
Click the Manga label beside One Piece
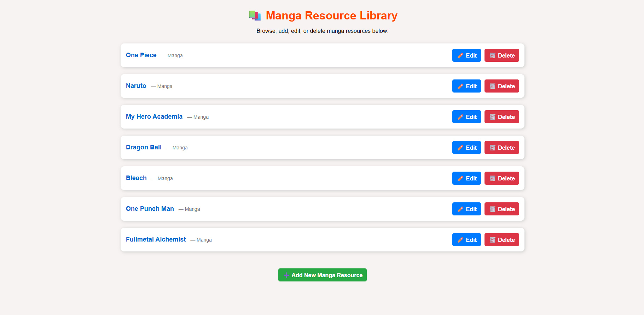coord(172,55)
